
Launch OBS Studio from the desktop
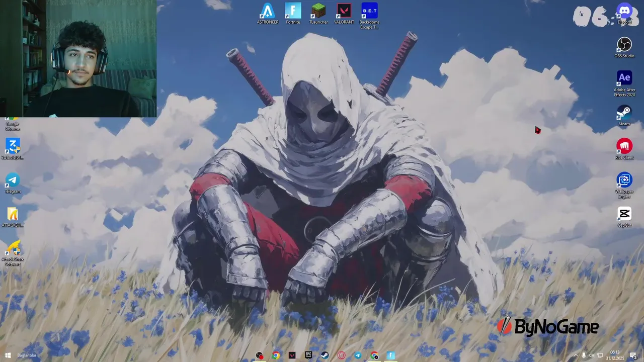tap(624, 47)
